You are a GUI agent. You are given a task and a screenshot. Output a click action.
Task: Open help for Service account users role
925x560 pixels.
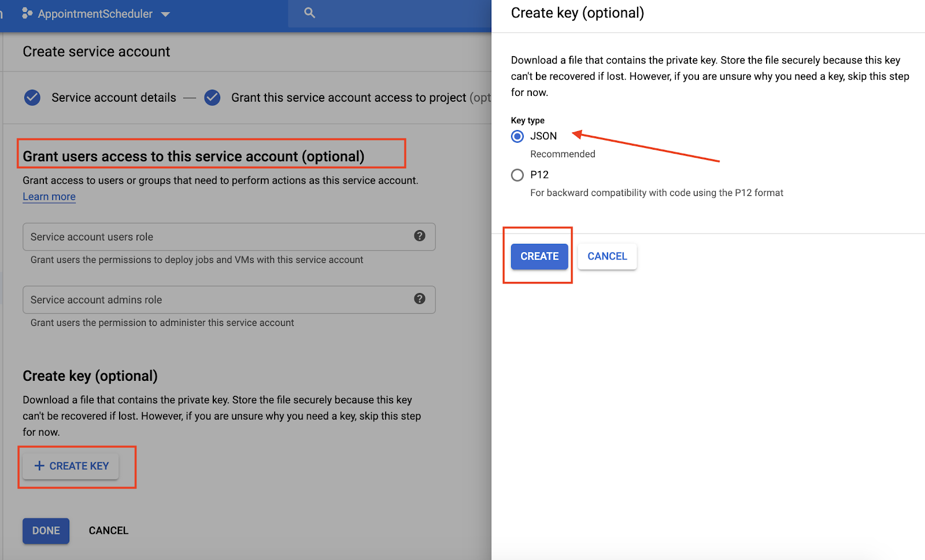click(420, 236)
